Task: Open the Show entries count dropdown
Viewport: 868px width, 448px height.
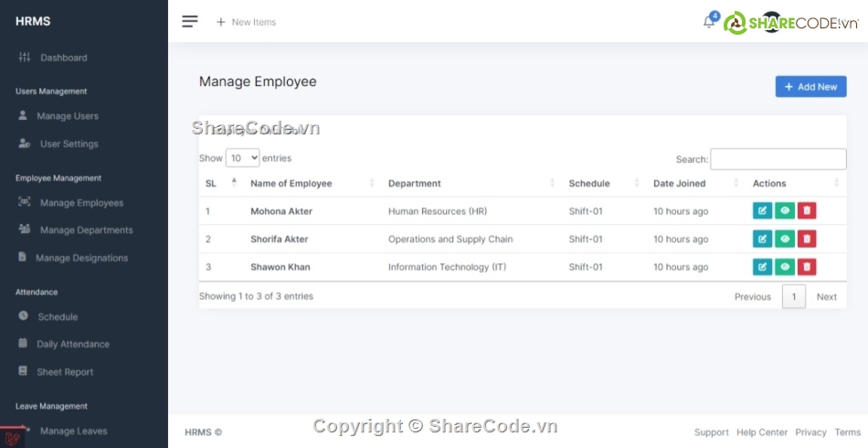Action: 242,158
